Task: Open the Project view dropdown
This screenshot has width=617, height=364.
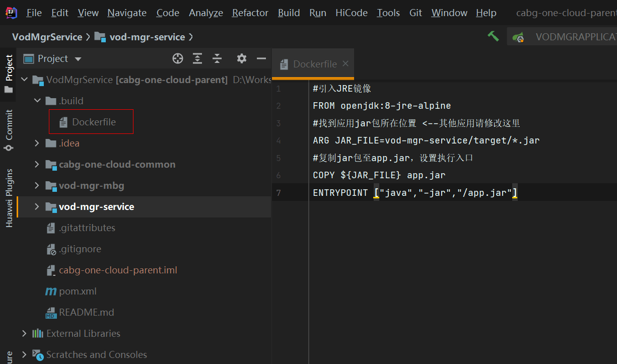Action: [78, 59]
